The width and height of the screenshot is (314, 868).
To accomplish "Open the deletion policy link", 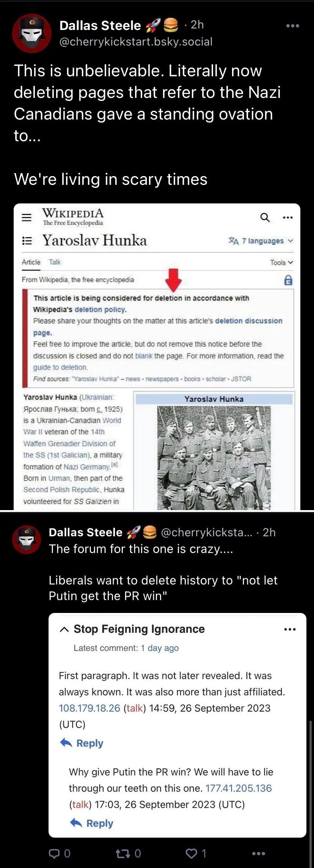I will click(x=100, y=309).
